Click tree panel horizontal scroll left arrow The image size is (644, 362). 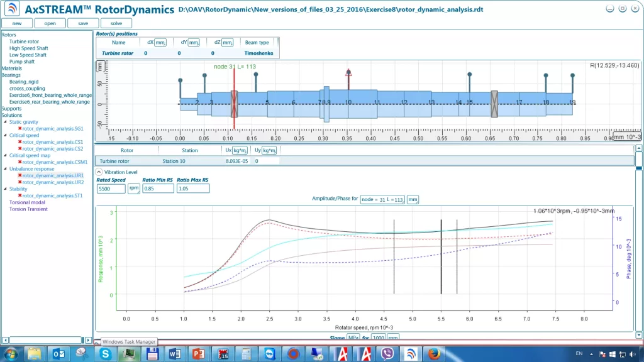point(5,340)
